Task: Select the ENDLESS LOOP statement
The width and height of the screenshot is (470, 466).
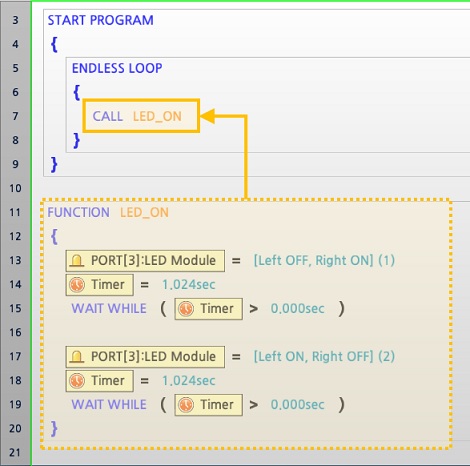Action: click(117, 68)
